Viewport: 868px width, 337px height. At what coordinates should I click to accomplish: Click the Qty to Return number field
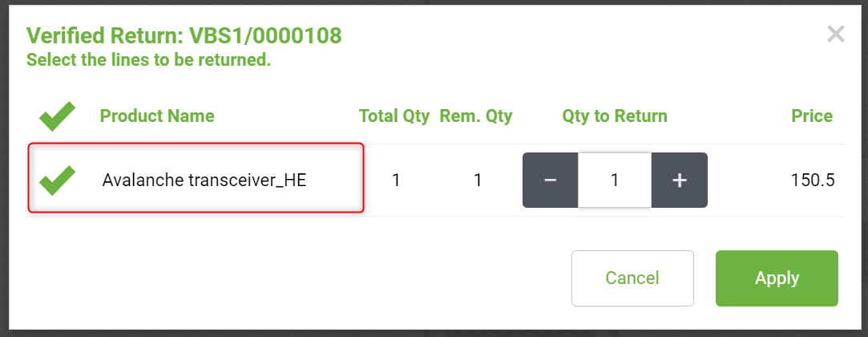point(615,181)
